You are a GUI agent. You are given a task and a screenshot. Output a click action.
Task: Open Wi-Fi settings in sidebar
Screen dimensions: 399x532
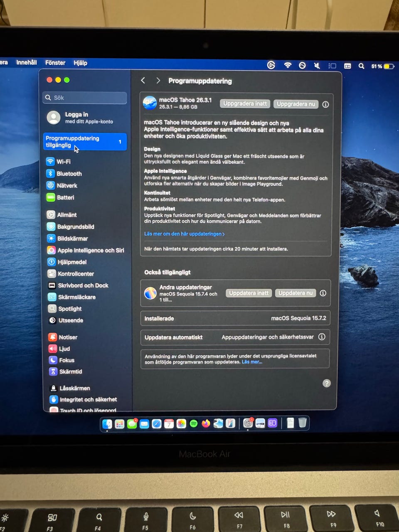click(63, 162)
